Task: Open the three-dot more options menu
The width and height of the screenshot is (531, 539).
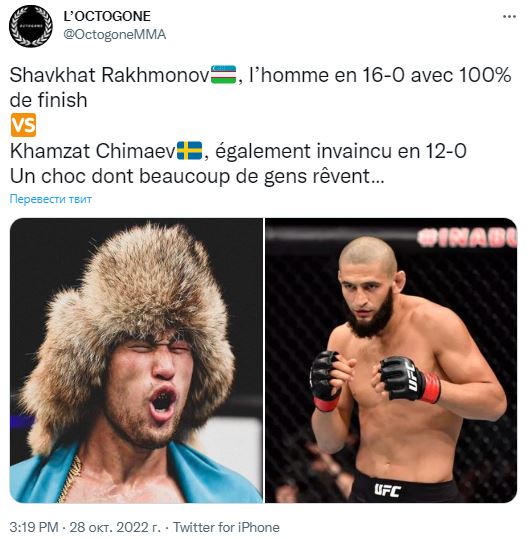Action: coord(509,16)
